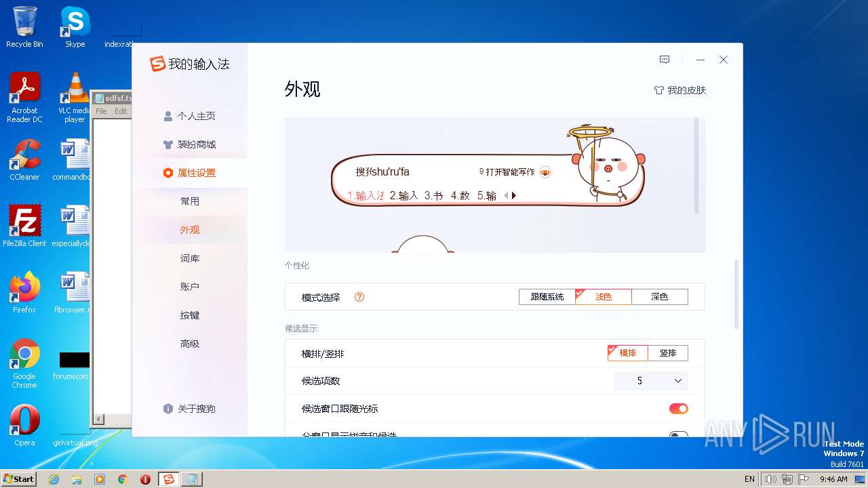Click left scroll arrow in Notepad window

[x=98, y=420]
